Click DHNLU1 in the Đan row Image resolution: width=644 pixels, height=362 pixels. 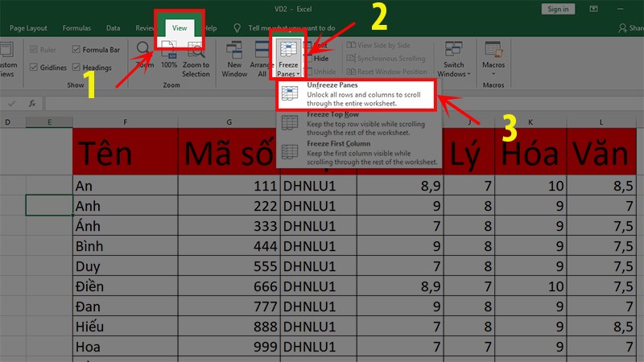(x=319, y=306)
